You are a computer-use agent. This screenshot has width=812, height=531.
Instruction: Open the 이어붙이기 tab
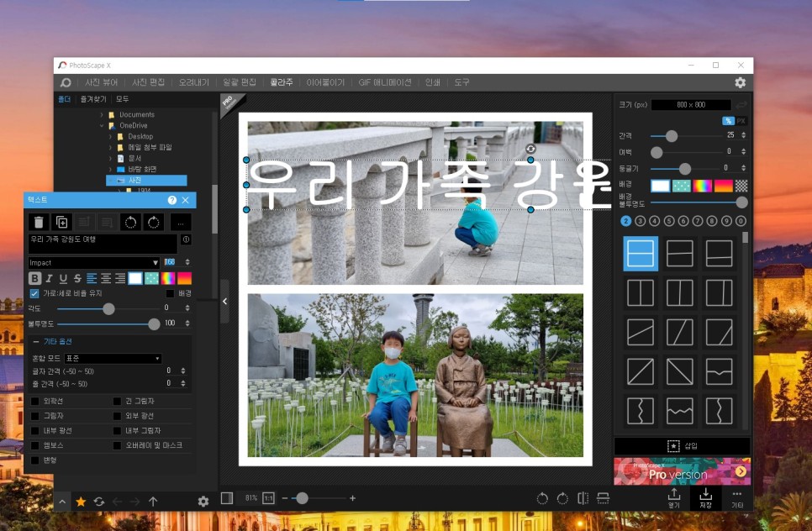[x=325, y=82]
